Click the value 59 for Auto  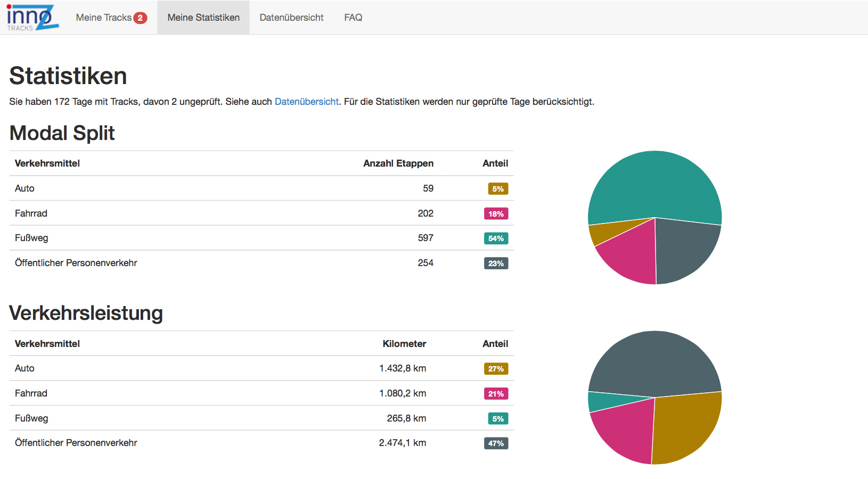pyautogui.click(x=428, y=188)
